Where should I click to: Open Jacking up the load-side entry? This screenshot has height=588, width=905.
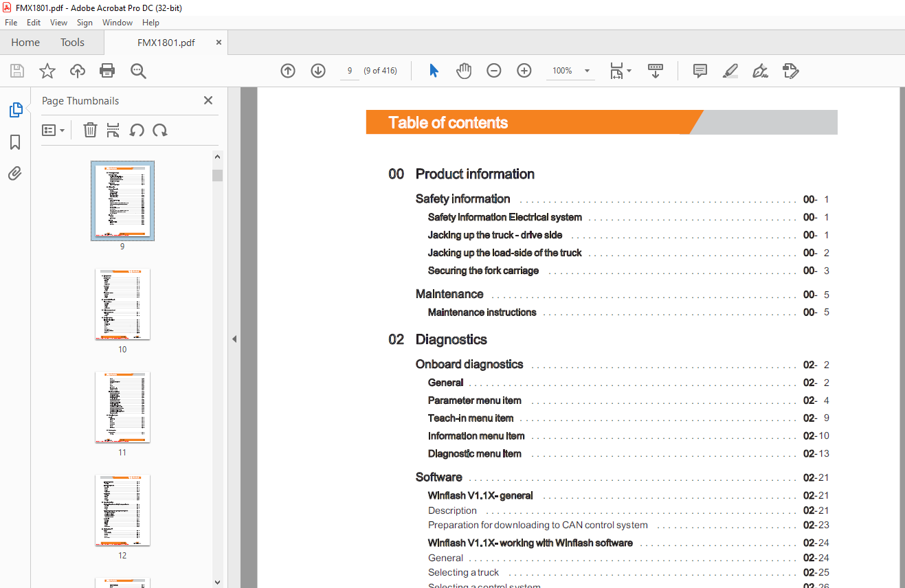(504, 253)
